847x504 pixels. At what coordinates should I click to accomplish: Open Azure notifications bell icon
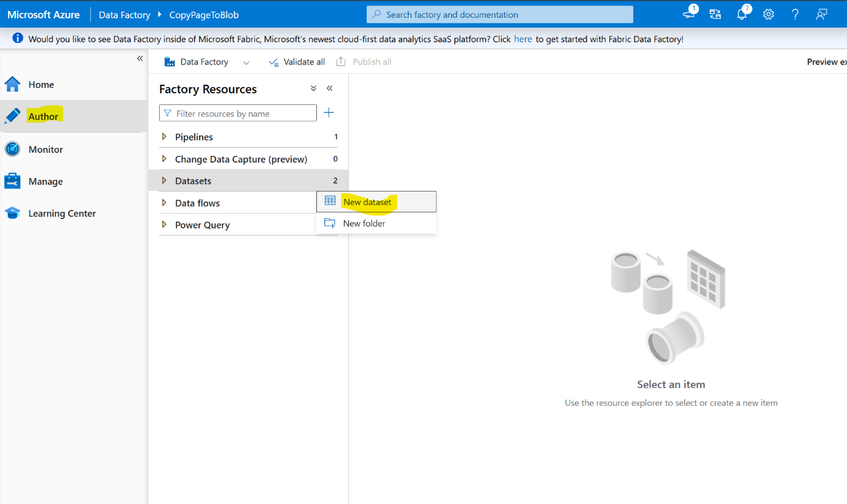coord(742,14)
